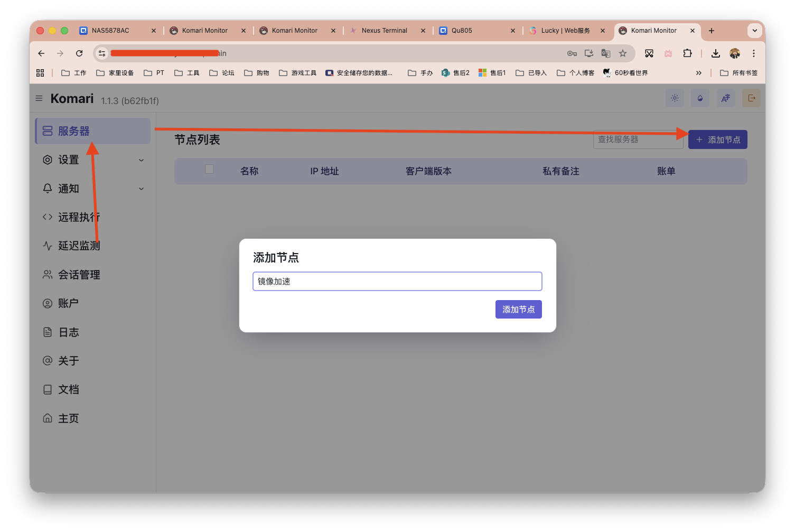
Task: Open the browser tab search dropdown arrow
Action: [x=755, y=31]
